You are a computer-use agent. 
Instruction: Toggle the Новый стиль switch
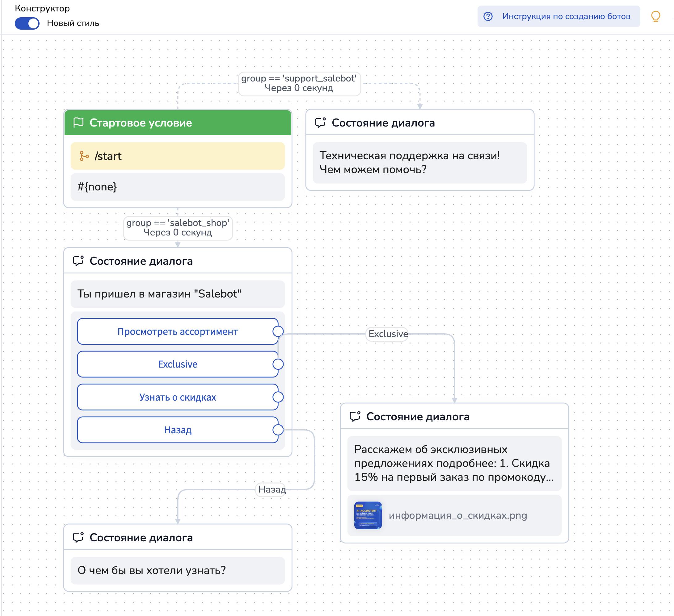point(27,23)
